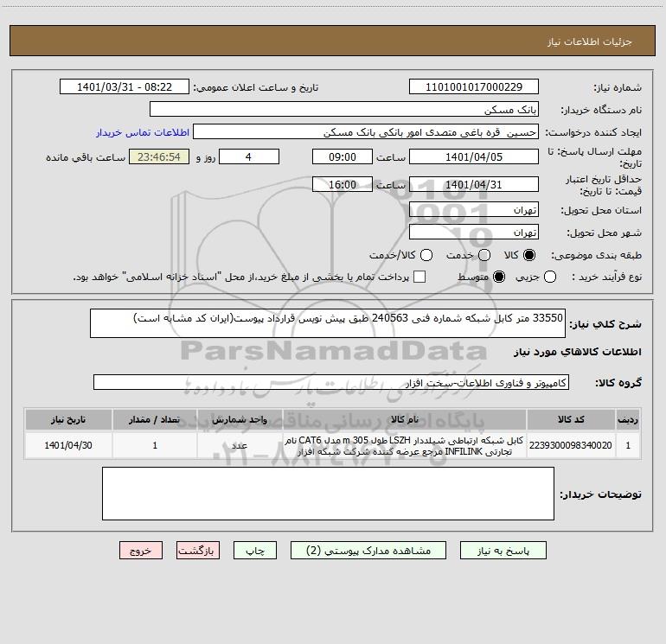
Task: Click the general description field starting with 33550 متر
Action: (328, 323)
